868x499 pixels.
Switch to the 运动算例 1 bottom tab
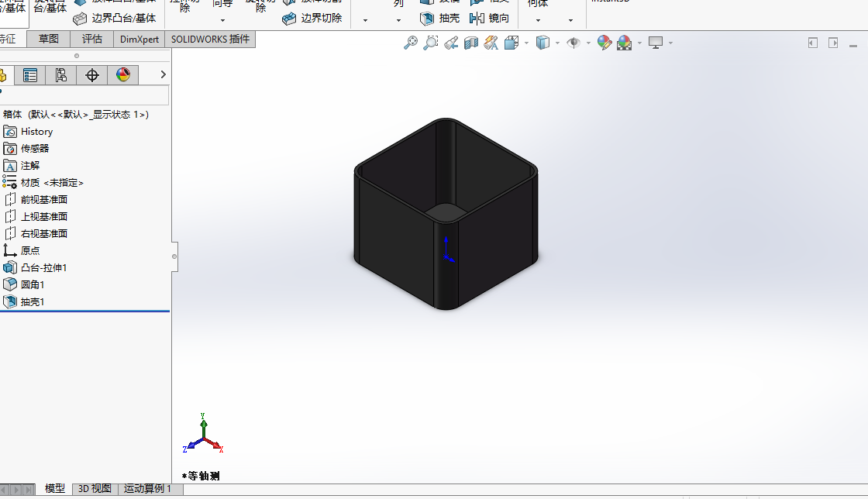(x=148, y=489)
